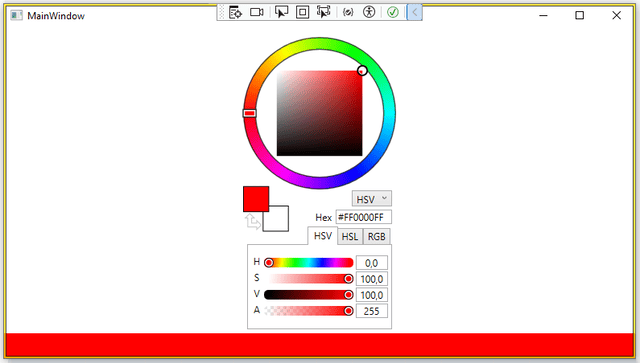This screenshot has width=640, height=363.
Task: Run the accessibility scan person icon
Action: (369, 12)
